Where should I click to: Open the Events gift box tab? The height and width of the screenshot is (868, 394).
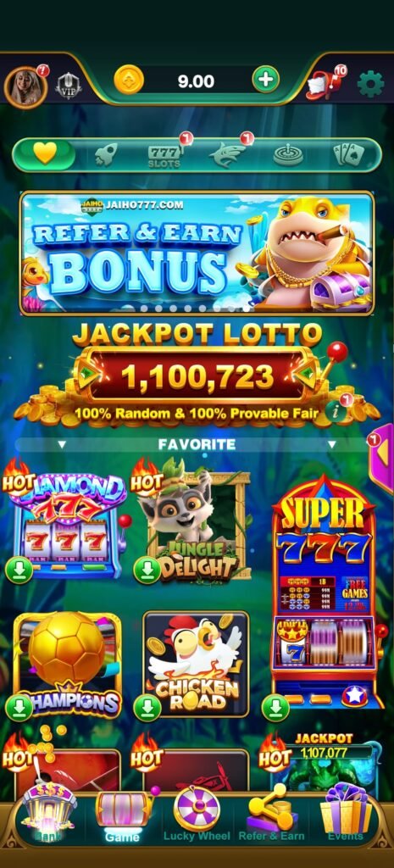tap(346, 813)
